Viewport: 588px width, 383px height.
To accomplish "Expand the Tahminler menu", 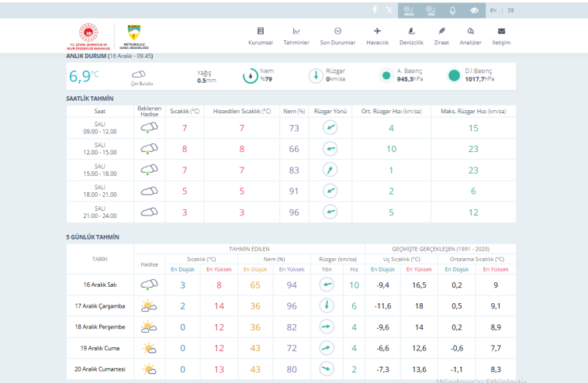I will [x=296, y=36].
